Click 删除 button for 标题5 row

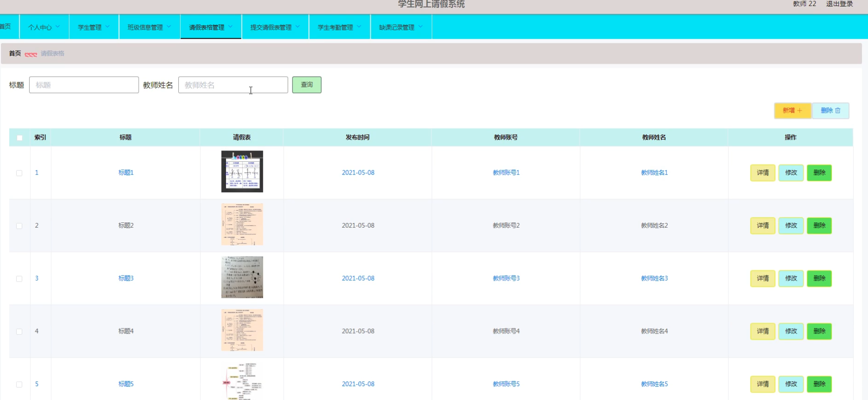(819, 384)
